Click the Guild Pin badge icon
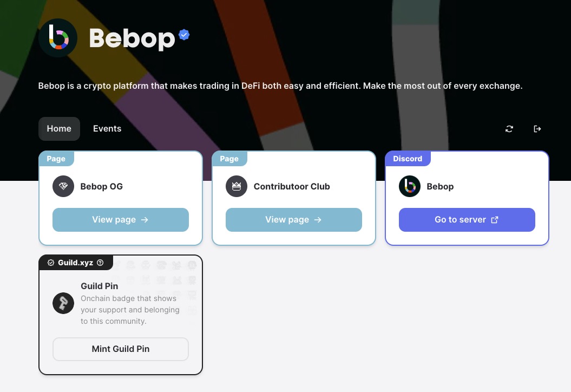571x392 pixels. [x=63, y=303]
